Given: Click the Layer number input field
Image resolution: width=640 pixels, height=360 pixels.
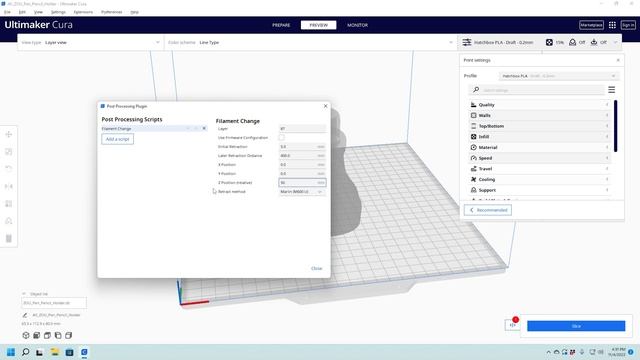Looking at the screenshot, I should click(302, 129).
